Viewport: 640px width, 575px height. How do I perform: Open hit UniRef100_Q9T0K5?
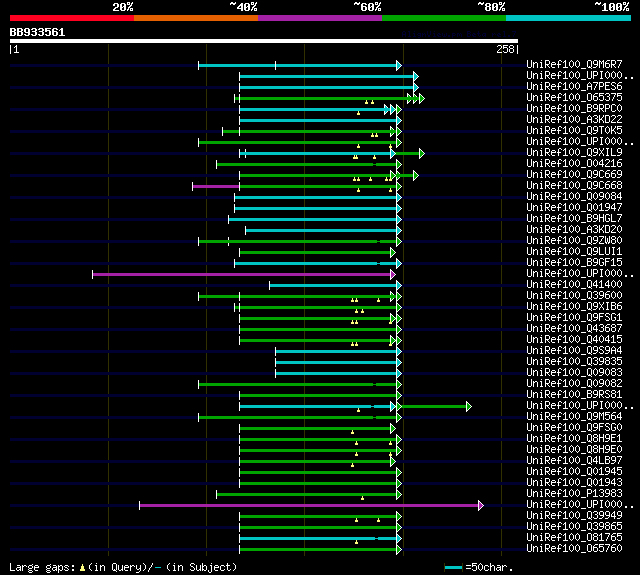click(574, 131)
